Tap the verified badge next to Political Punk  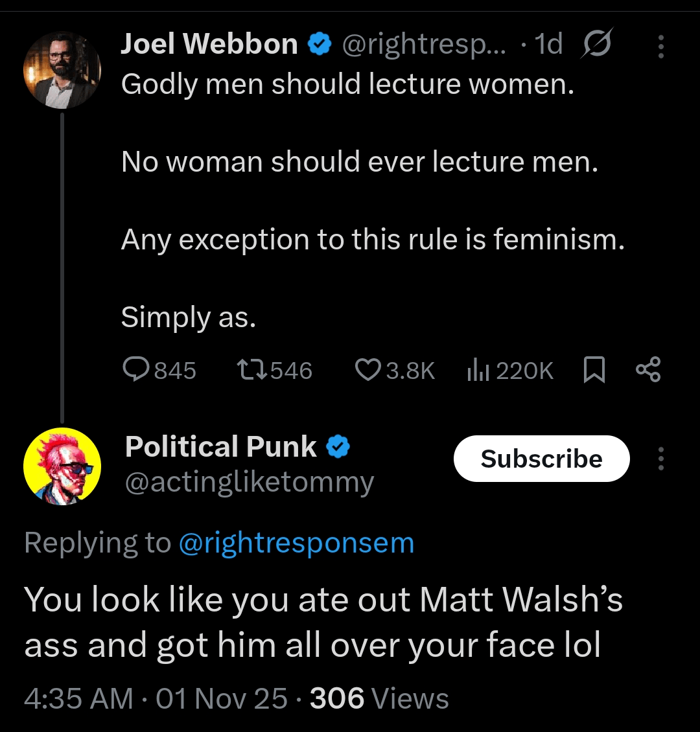(338, 447)
